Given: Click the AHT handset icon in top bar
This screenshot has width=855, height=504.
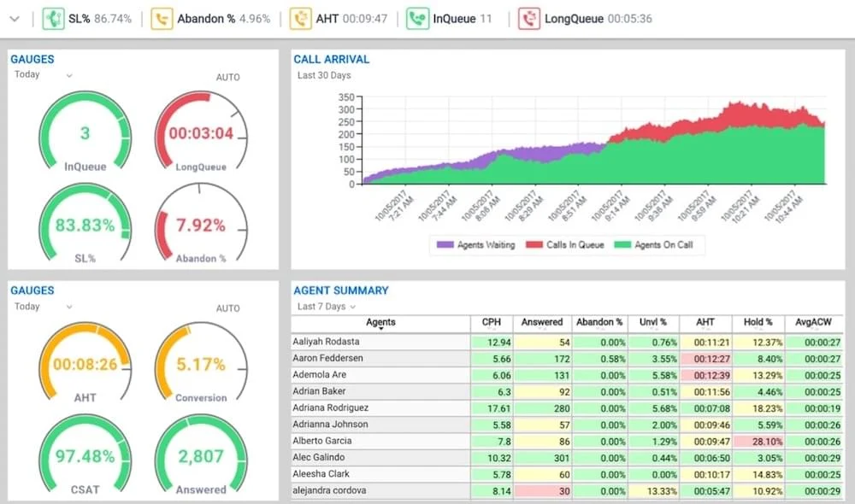Looking at the screenshot, I should click(x=300, y=19).
